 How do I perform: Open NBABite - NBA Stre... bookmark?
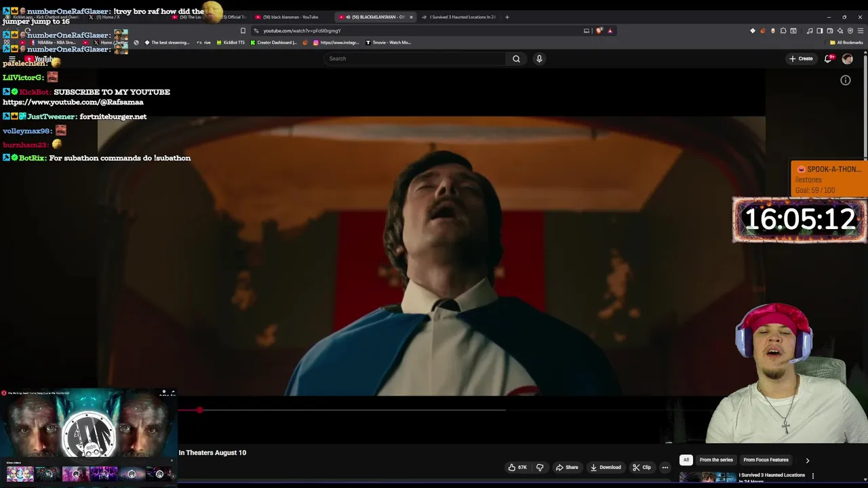coord(52,43)
